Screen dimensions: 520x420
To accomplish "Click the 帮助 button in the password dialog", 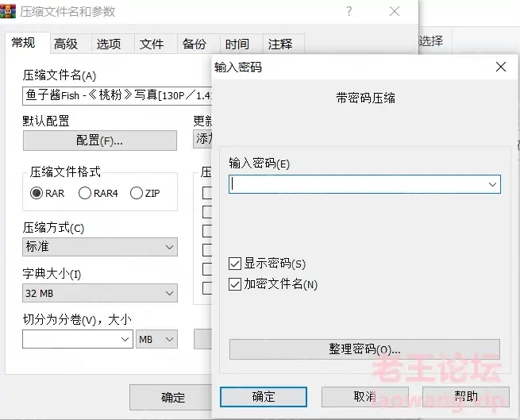I will [466, 396].
